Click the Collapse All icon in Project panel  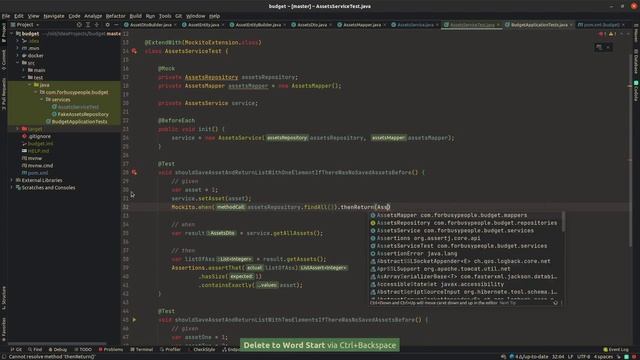[97, 25]
